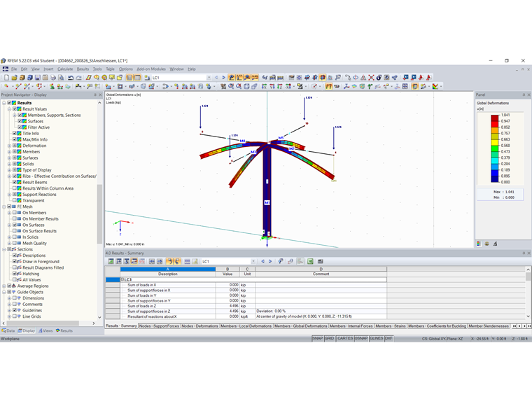Collapse the Results root node

click(4, 103)
